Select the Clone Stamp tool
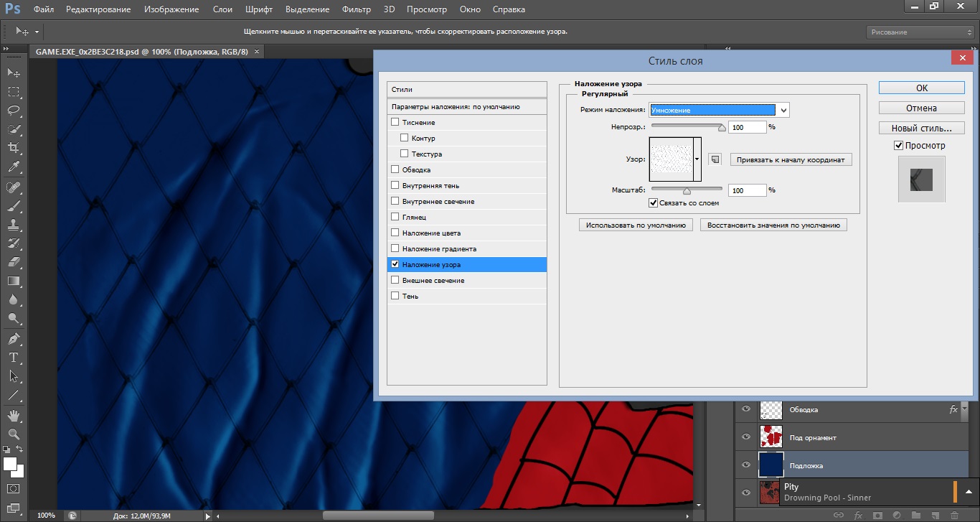 [14, 225]
